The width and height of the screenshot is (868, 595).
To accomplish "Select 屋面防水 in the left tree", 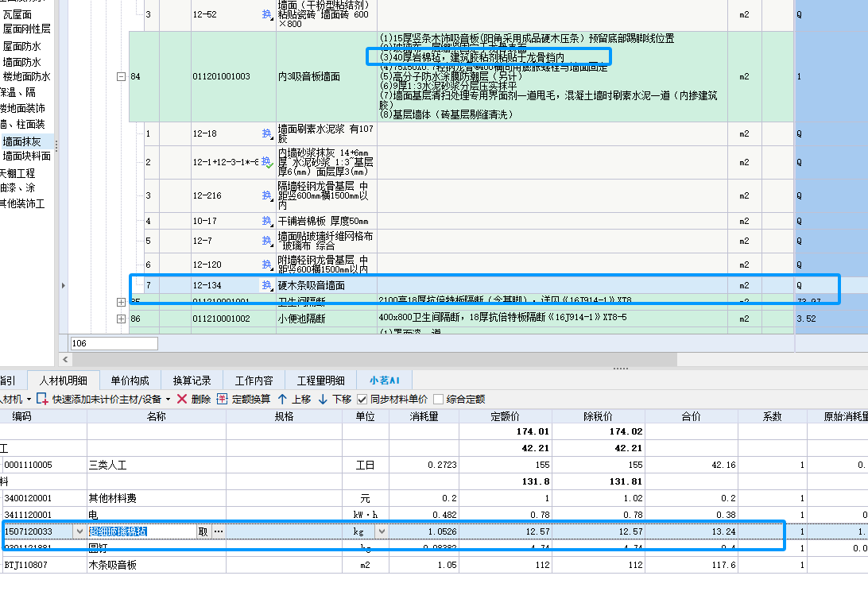I will click(21, 47).
